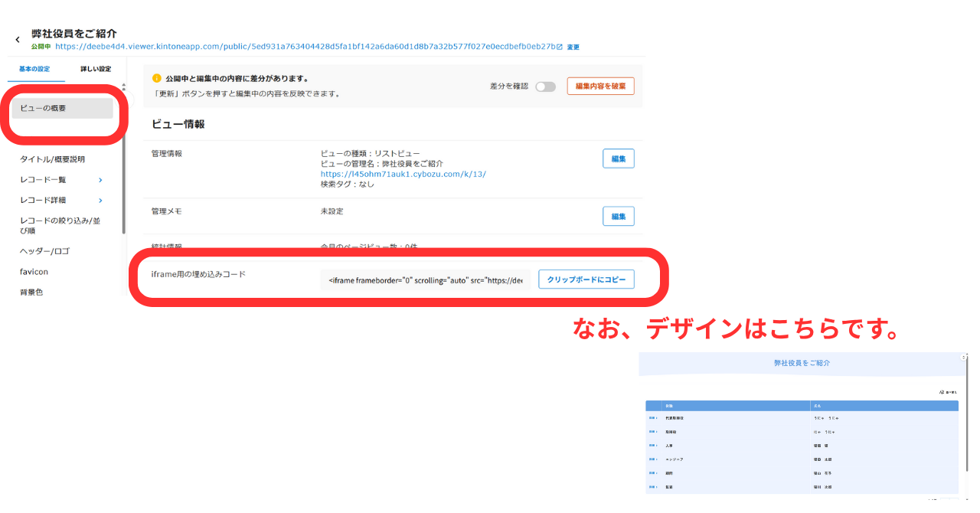
Task: Open record details for 代表取締役 row icon
Action: tap(652, 418)
